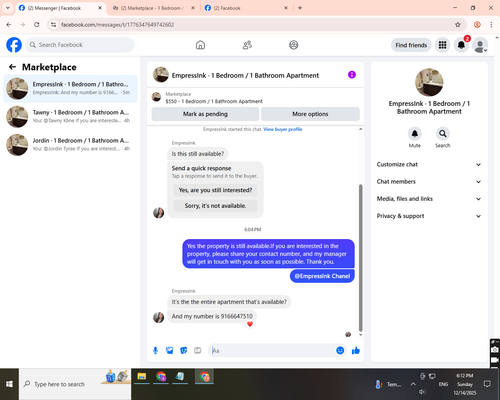The width and height of the screenshot is (500, 400).
Task: Switch to the Marketplace - 1 Bedroom tab
Action: [152, 8]
